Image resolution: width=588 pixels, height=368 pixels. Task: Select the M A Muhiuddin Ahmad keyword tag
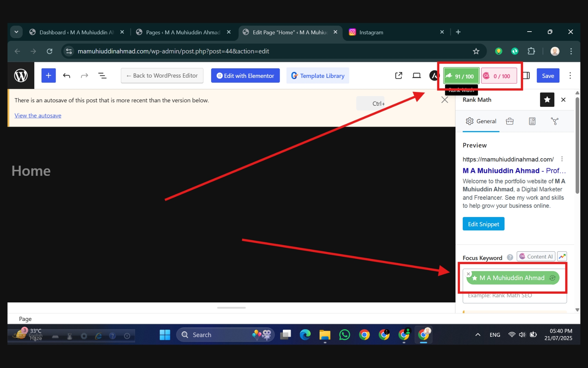[x=513, y=278]
